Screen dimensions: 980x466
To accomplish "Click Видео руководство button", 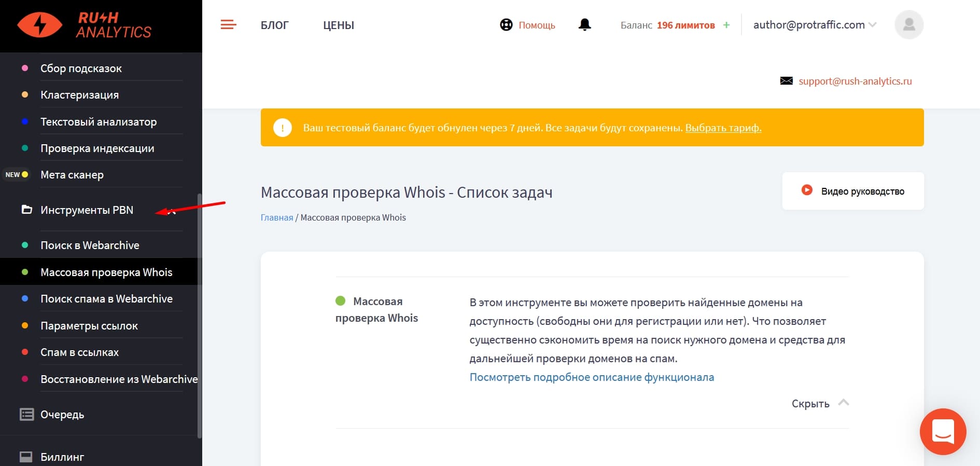I will (853, 191).
